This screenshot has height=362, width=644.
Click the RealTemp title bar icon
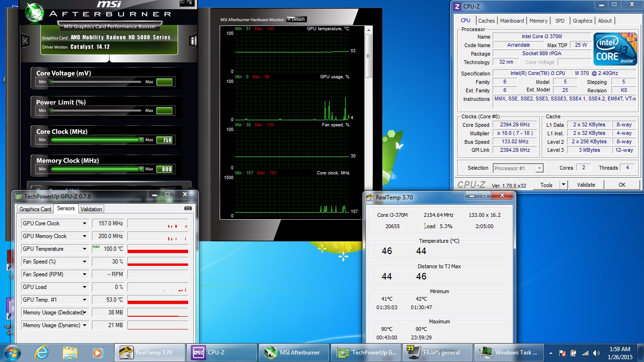369,197
